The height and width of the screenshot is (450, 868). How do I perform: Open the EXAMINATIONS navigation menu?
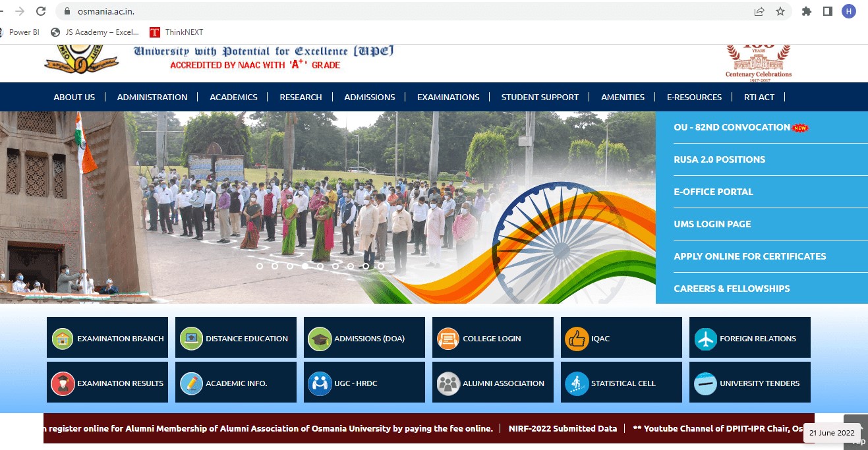point(448,97)
